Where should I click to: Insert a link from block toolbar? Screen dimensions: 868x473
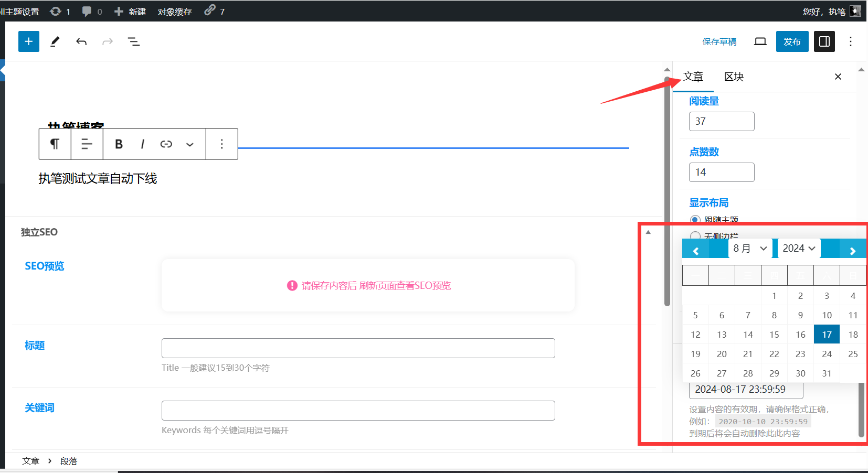point(166,144)
